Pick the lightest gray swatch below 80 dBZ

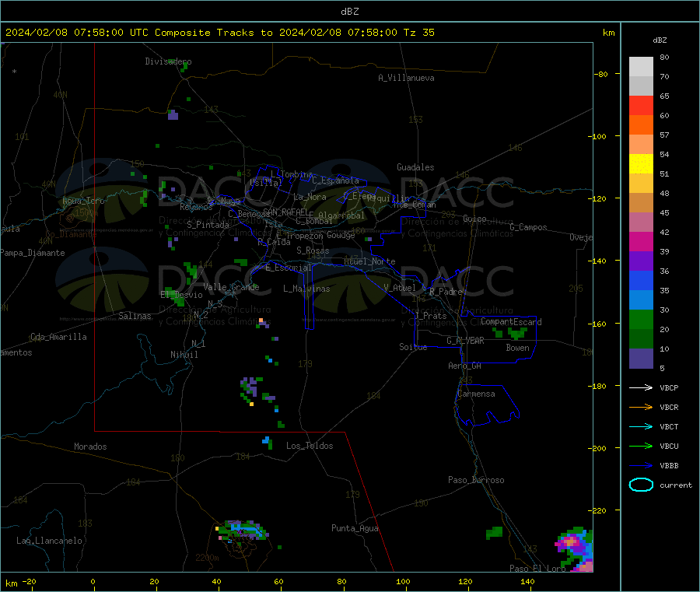[x=641, y=67]
